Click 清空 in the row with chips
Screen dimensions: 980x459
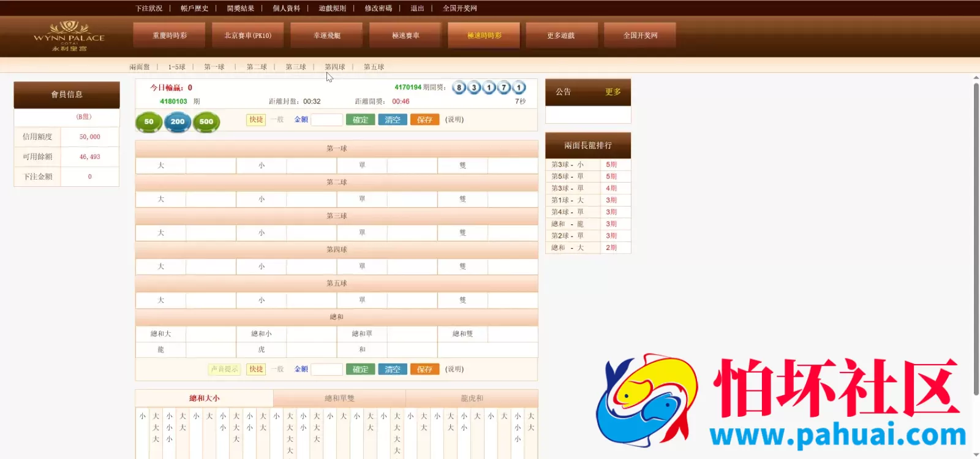(393, 119)
